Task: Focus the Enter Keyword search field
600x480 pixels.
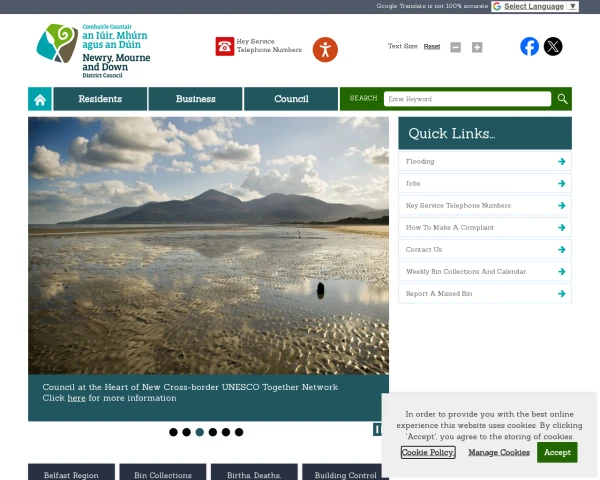Action: click(467, 99)
